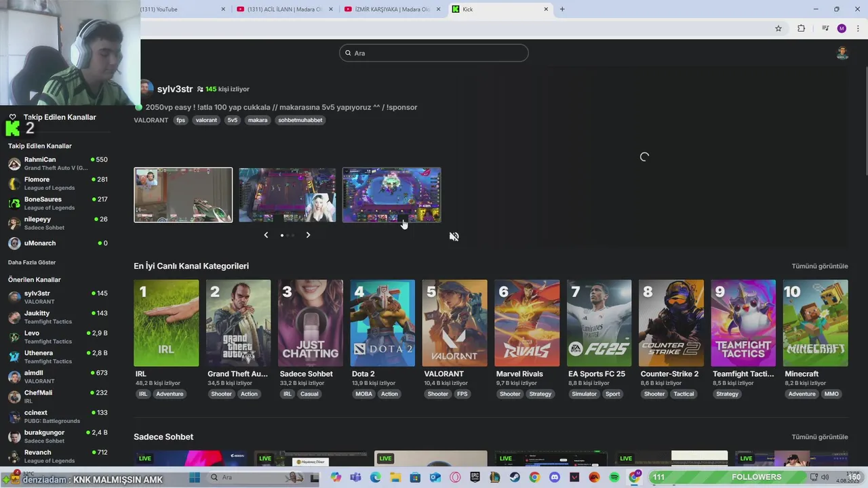The width and height of the screenshot is (868, 488).
Task: Open Epic Games Launcher from taskbar
Action: coord(475,478)
